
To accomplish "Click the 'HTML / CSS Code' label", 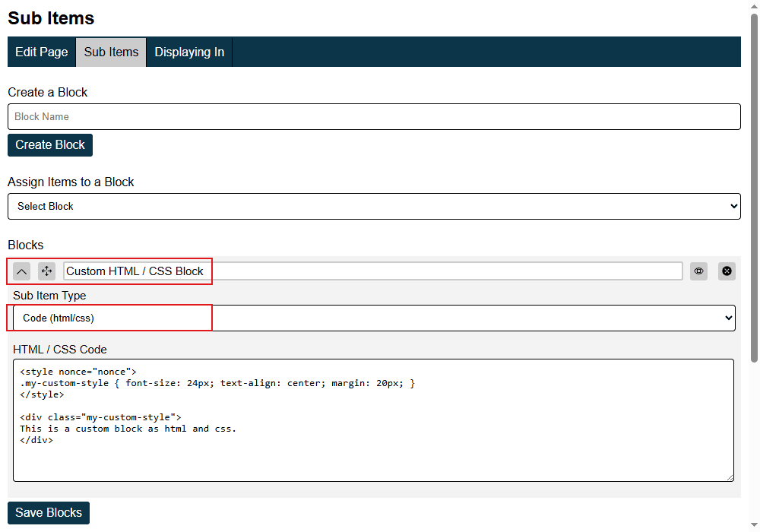I will (x=59, y=350).
